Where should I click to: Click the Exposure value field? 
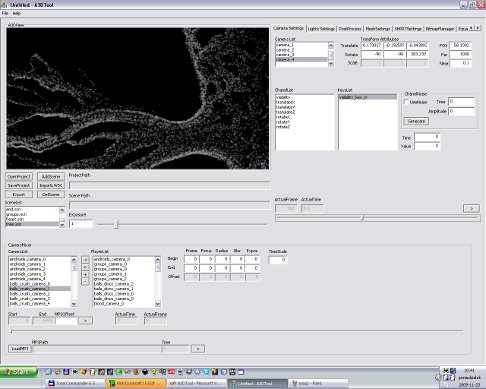pyautogui.click(x=81, y=224)
